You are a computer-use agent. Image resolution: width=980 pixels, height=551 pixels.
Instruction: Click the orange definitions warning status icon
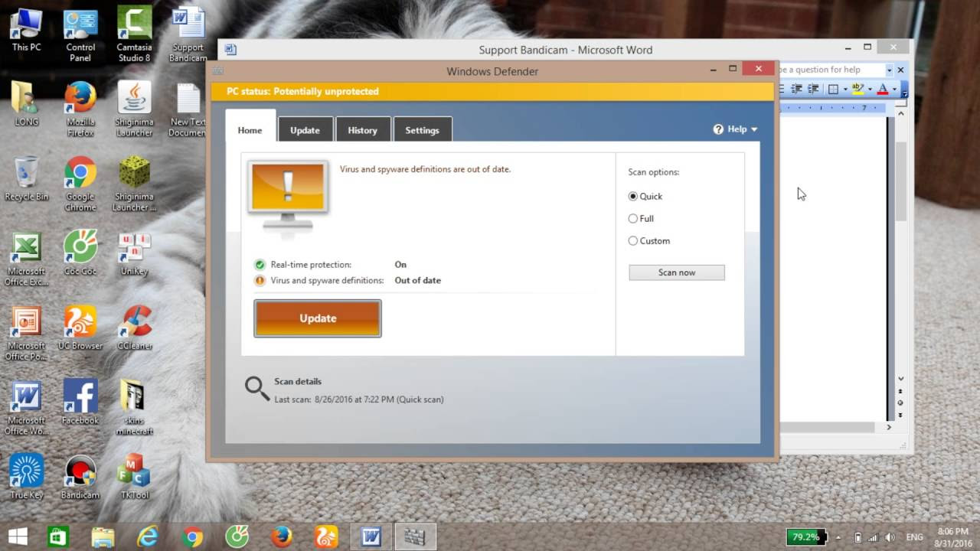[x=260, y=281]
